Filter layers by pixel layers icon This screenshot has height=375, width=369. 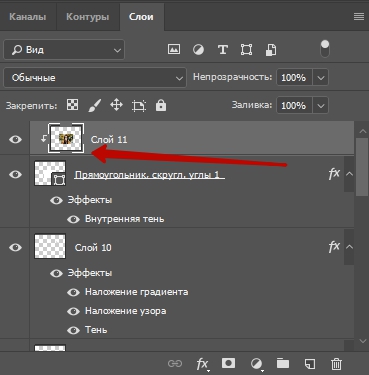[174, 50]
